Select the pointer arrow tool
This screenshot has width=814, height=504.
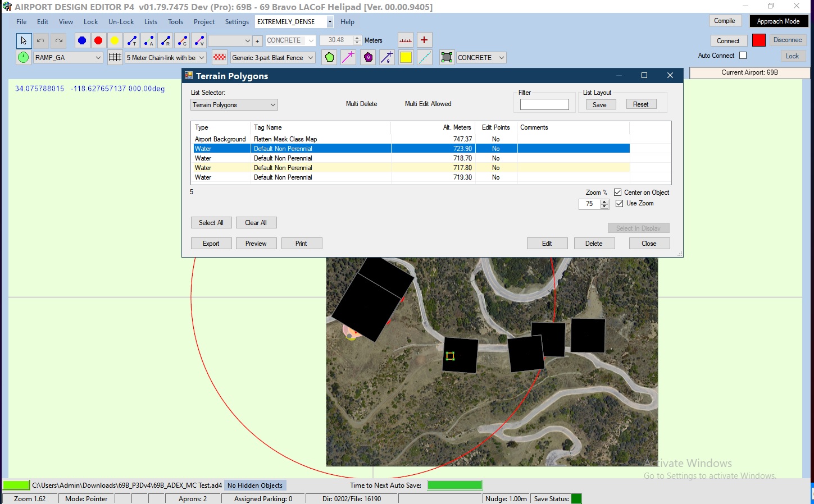24,40
